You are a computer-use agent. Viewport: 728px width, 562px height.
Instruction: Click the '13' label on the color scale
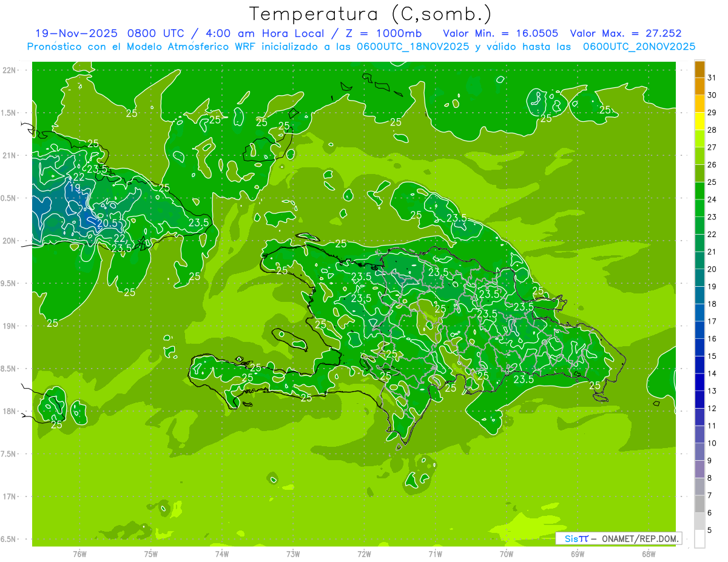tap(712, 391)
